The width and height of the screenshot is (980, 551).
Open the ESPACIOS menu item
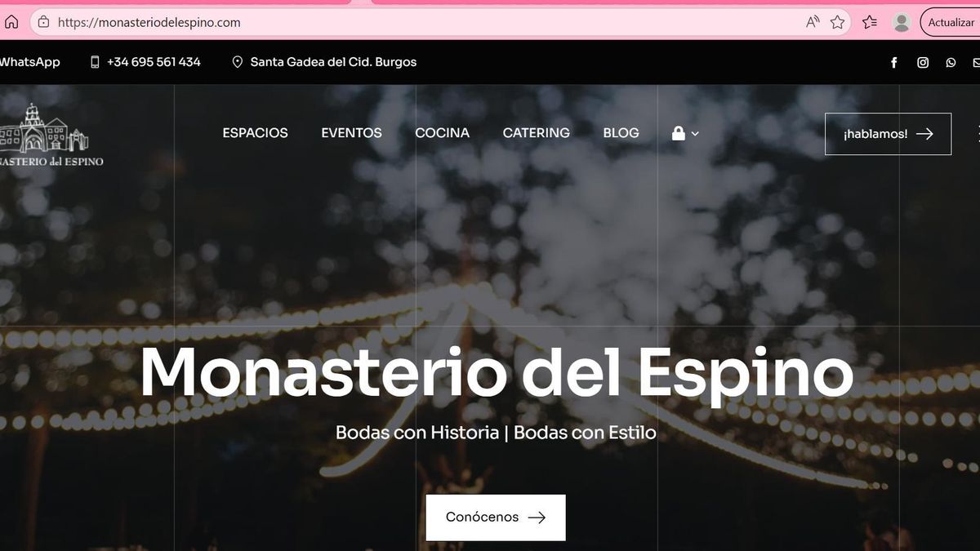255,132
